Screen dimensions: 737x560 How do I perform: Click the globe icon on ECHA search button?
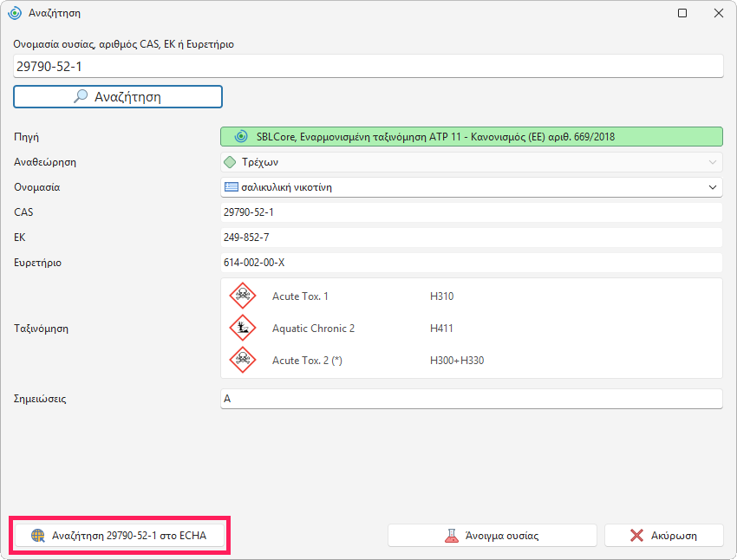tap(37, 535)
